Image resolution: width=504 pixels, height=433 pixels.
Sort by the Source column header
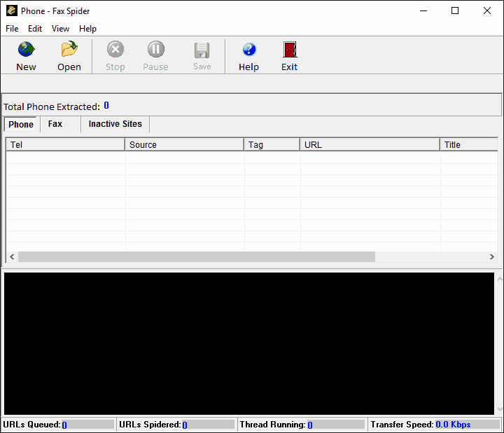tap(185, 145)
